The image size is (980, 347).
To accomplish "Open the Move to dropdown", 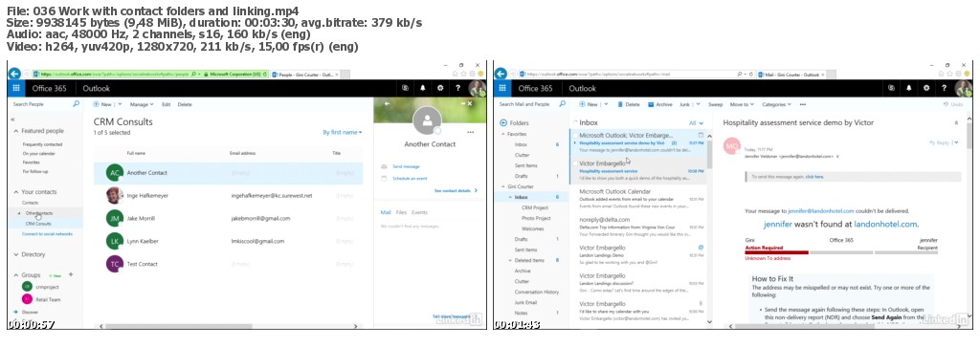I will pyautogui.click(x=742, y=104).
